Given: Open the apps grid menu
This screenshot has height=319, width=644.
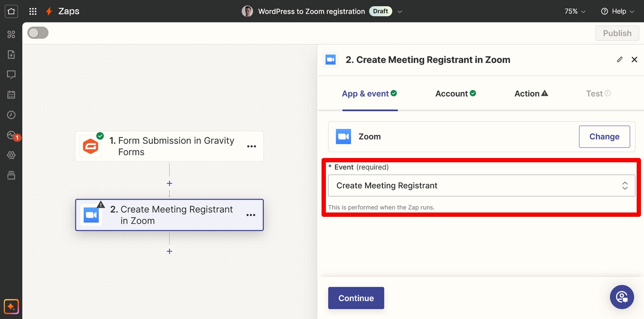Looking at the screenshot, I should [33, 12].
